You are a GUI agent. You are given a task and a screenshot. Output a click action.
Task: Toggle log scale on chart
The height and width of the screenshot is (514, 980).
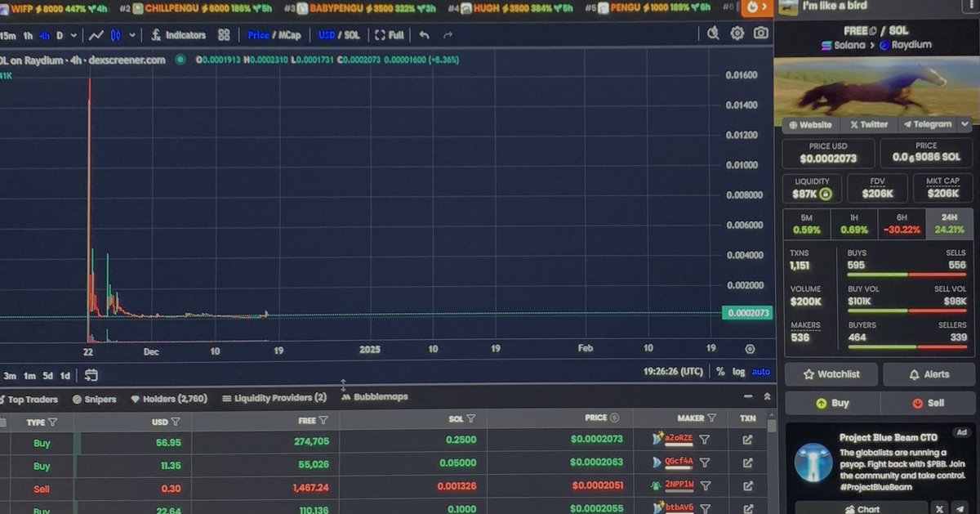pos(738,371)
